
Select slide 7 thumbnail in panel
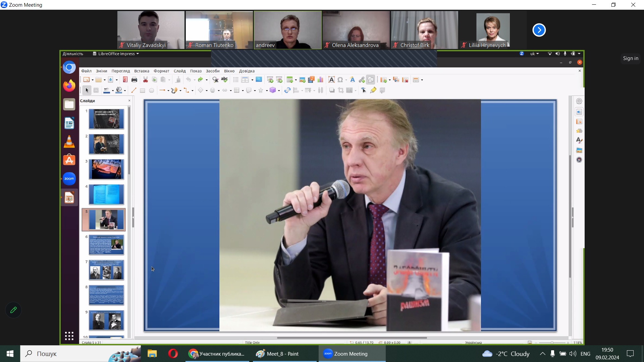tap(106, 270)
